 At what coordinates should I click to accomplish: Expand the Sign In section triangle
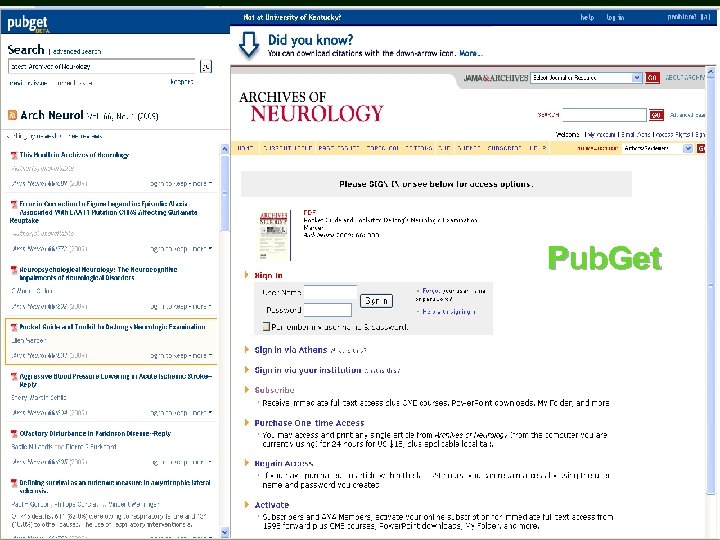[x=247, y=275]
